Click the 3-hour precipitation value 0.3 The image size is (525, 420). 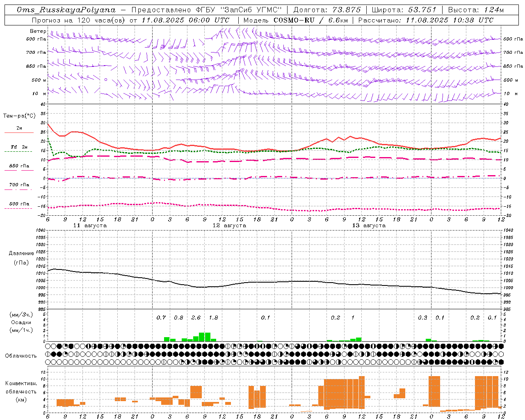point(423,317)
